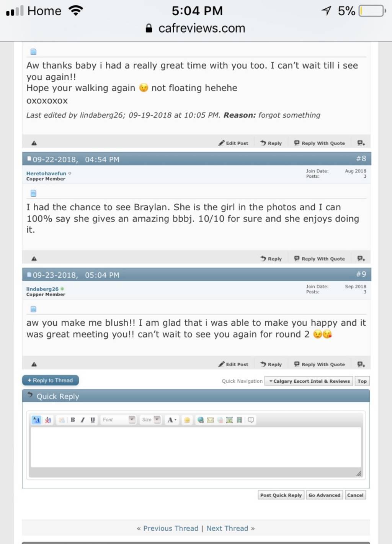Insert email link with envelope icon
This screenshot has width=392, height=544.
[210, 420]
